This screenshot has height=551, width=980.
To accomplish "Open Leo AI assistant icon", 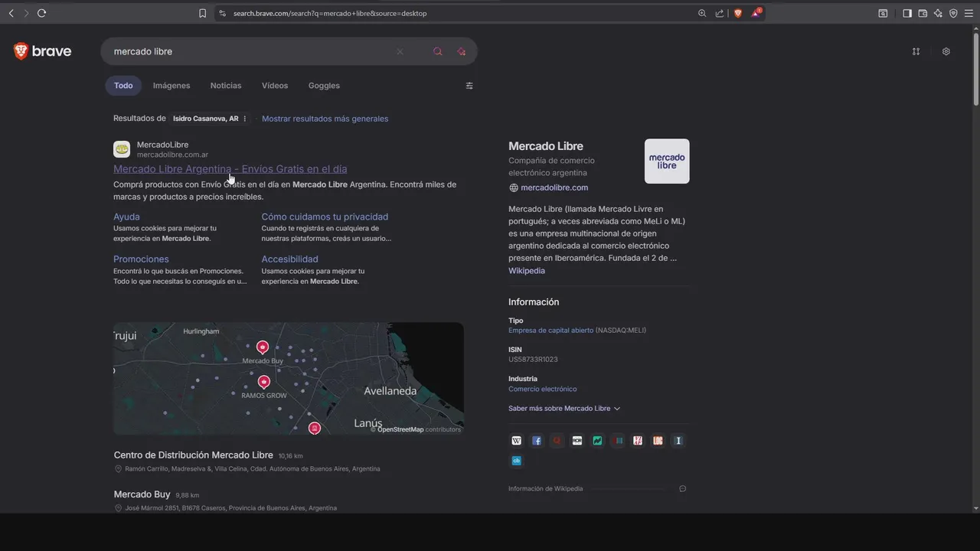I will pos(938,13).
